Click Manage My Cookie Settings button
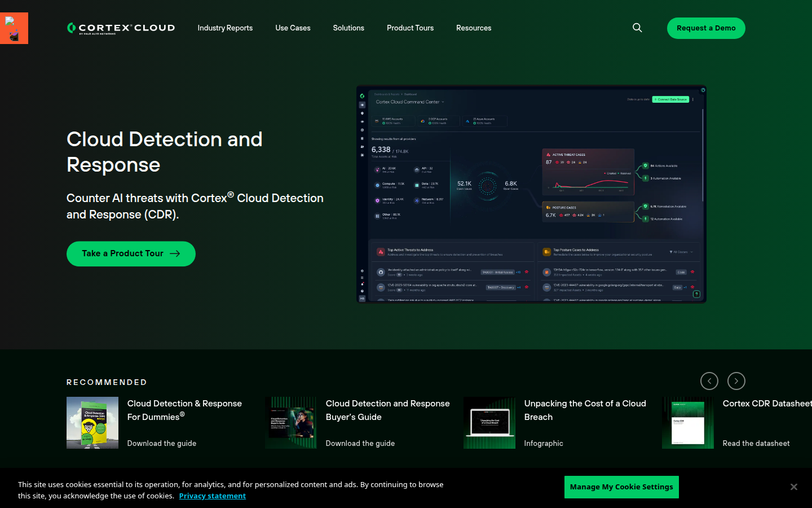Viewport: 812px width, 508px height. [x=621, y=487]
